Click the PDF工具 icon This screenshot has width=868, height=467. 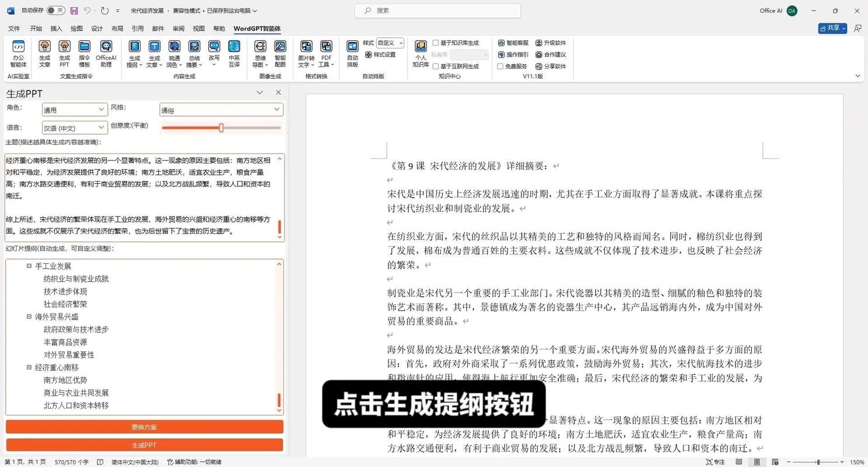(326, 54)
